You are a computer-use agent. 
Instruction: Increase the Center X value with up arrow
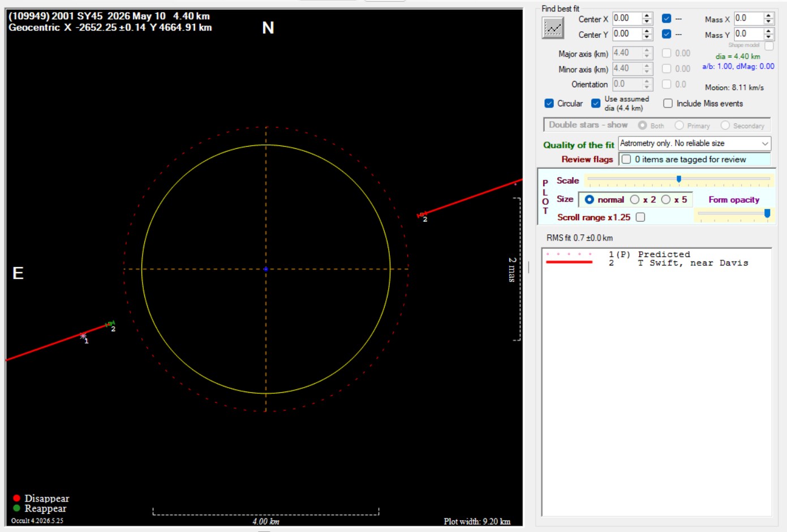pyautogui.click(x=647, y=15)
